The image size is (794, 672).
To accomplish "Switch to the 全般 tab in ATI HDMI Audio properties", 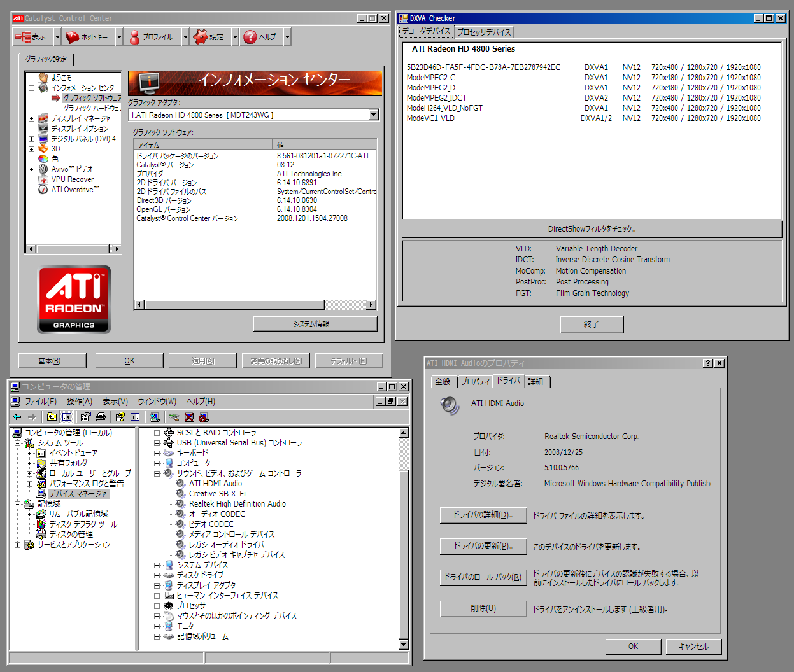I will 443,382.
